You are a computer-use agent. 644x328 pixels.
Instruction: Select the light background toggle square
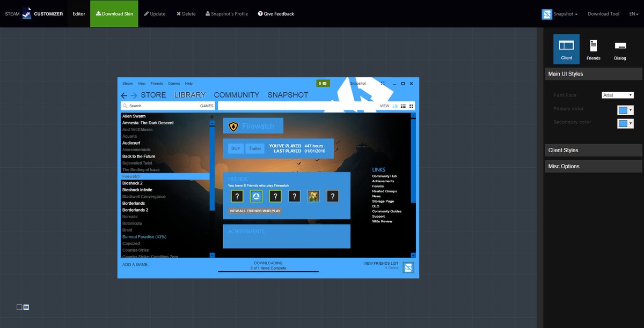point(26,307)
